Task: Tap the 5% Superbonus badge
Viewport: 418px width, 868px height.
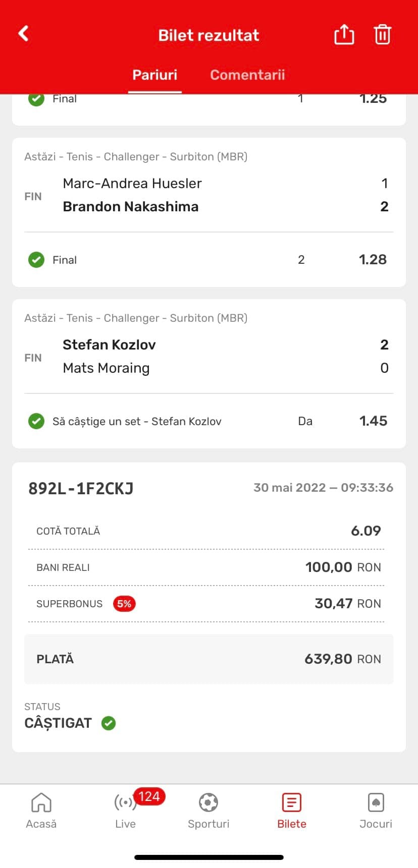Action: pos(124,604)
